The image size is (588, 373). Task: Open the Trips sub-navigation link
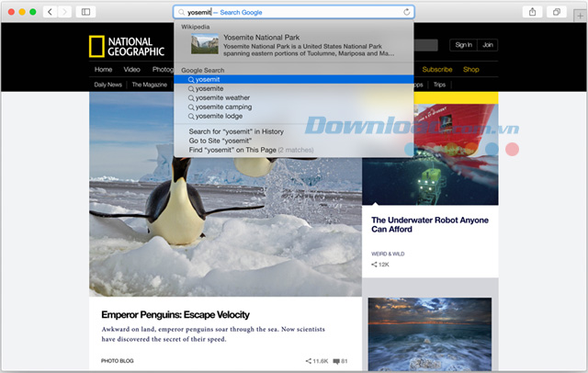coord(439,85)
